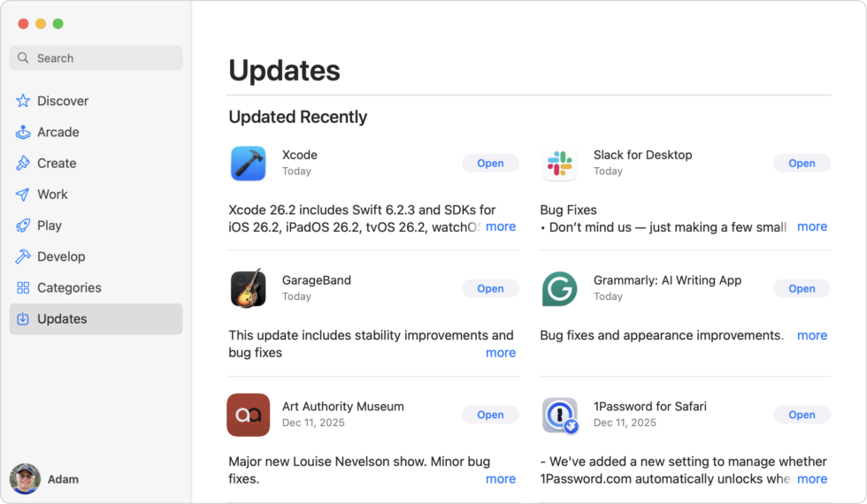This screenshot has width=867, height=504.
Task: Open Slack for Desktop via Open button
Action: (x=802, y=163)
